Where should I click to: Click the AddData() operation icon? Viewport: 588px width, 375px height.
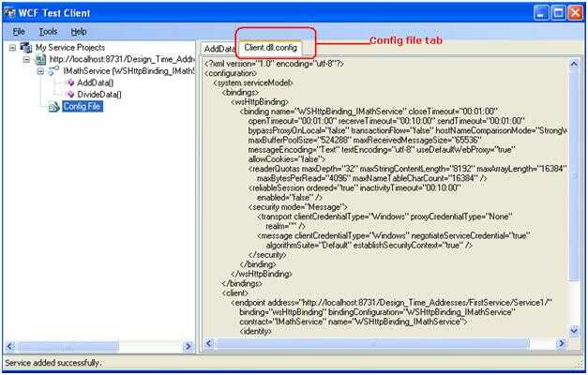69,83
